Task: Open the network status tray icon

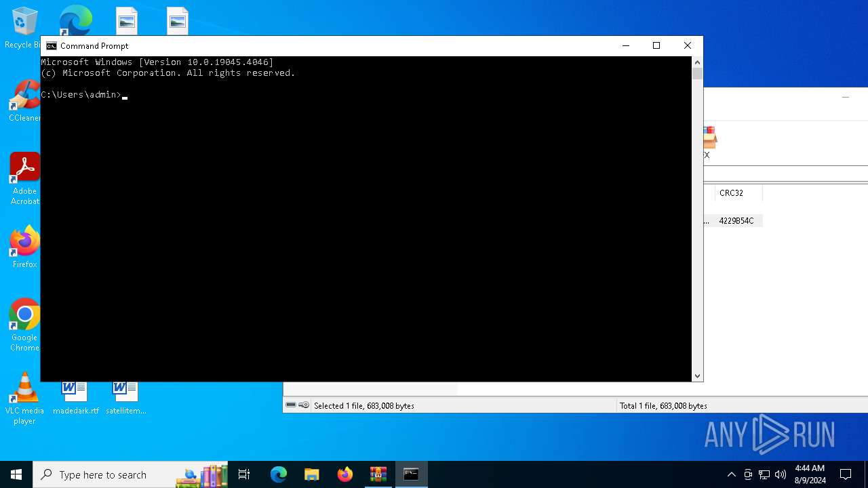Action: point(764,474)
